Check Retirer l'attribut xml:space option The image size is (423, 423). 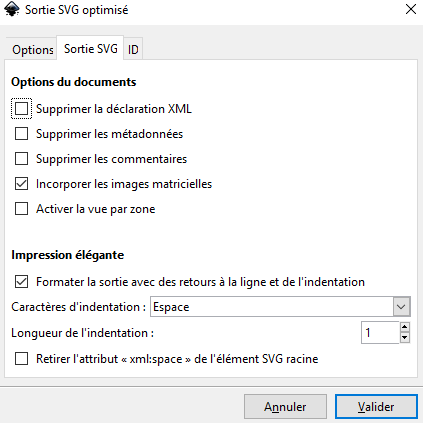tap(21, 359)
